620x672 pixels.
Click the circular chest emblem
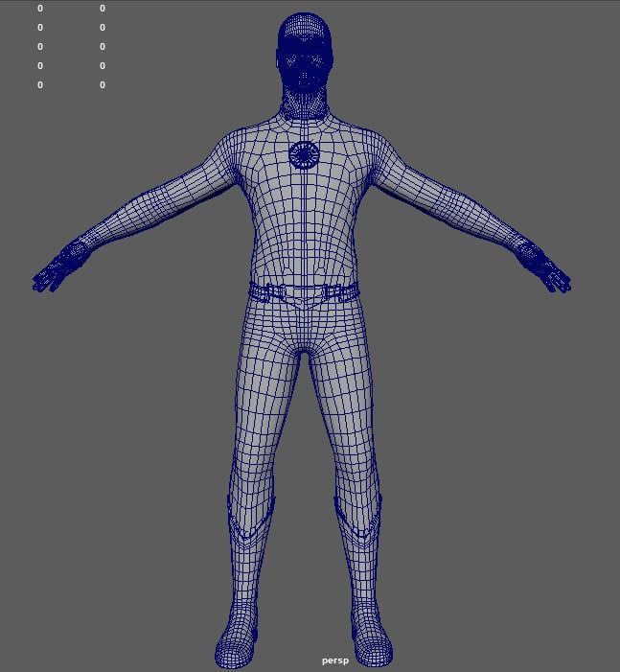point(304,155)
